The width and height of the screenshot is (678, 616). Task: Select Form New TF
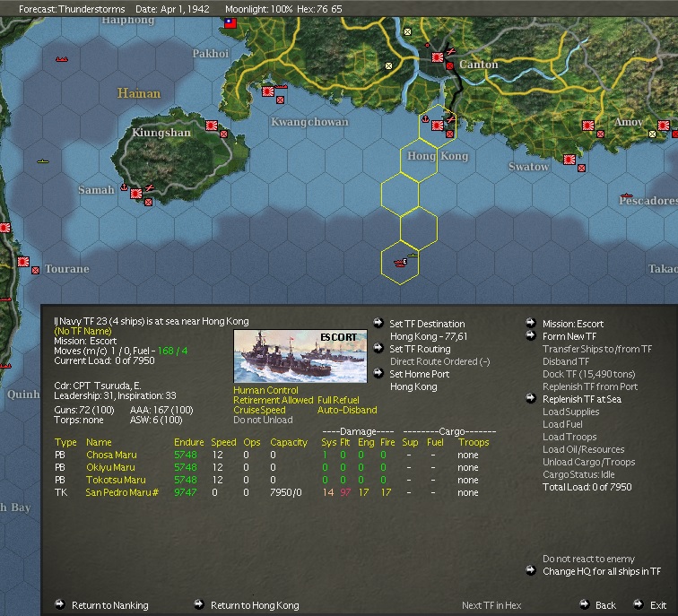(569, 336)
